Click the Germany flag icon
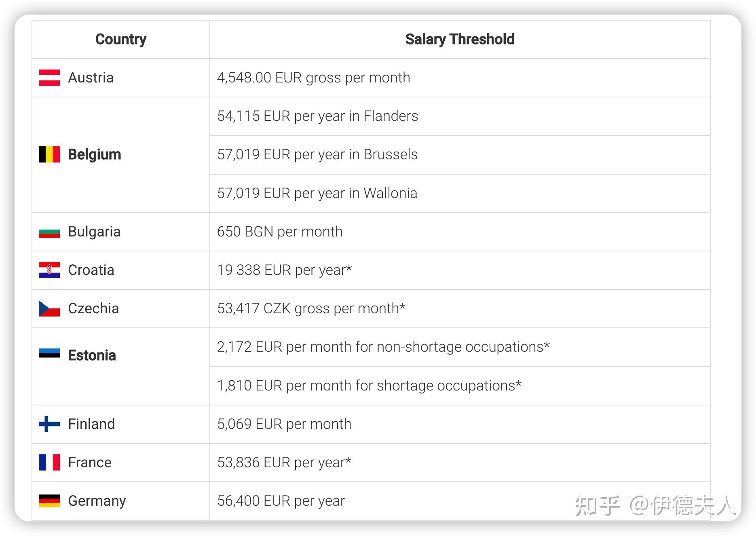 pyautogui.click(x=49, y=501)
